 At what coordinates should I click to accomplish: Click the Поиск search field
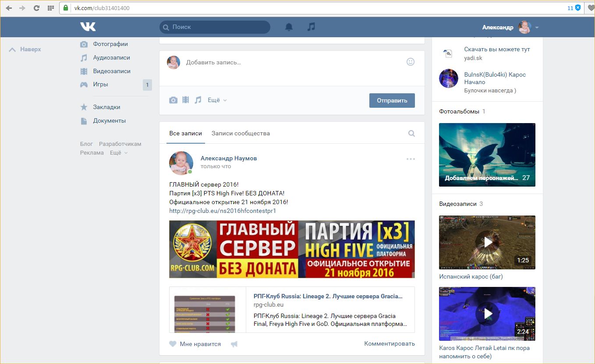[215, 27]
